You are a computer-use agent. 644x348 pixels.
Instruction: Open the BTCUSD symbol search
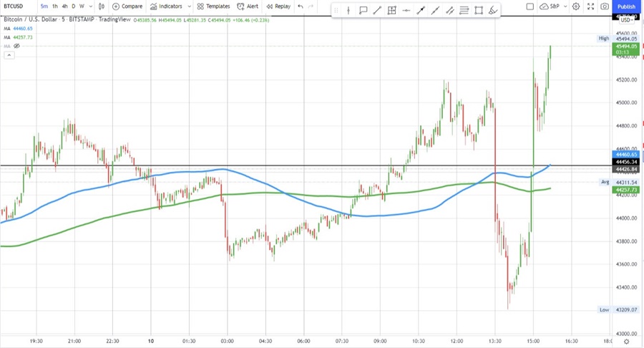(x=13, y=6)
